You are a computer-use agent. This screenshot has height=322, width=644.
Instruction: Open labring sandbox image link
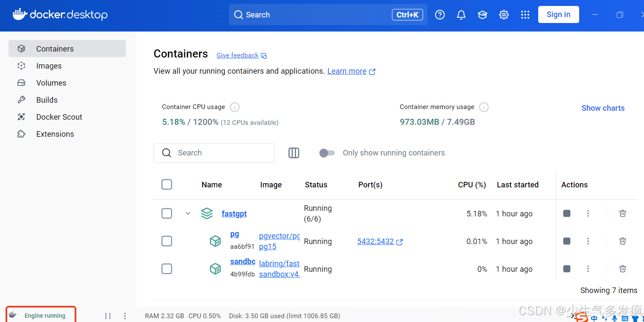pos(279,269)
